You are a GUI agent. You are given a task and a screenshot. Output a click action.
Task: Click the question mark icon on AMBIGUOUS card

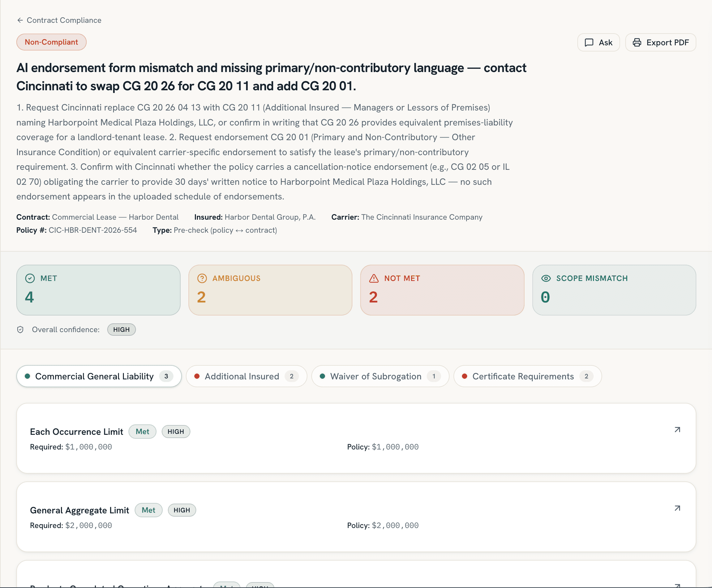(x=202, y=278)
